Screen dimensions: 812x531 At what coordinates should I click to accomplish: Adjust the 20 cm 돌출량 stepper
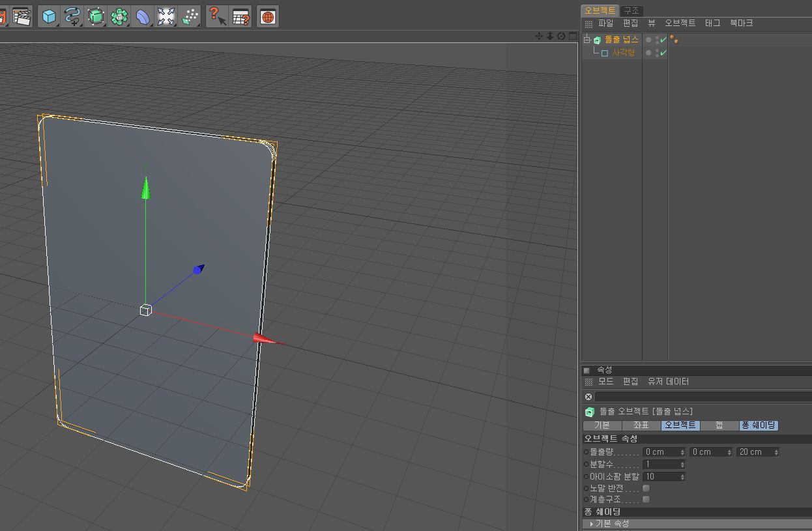point(776,452)
